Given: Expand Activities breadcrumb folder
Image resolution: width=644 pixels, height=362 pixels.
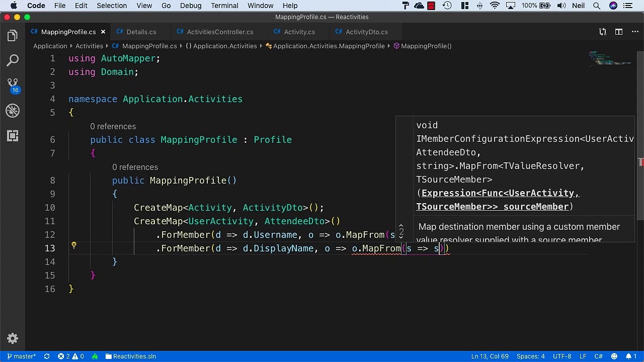Looking at the screenshot, I should (x=89, y=46).
